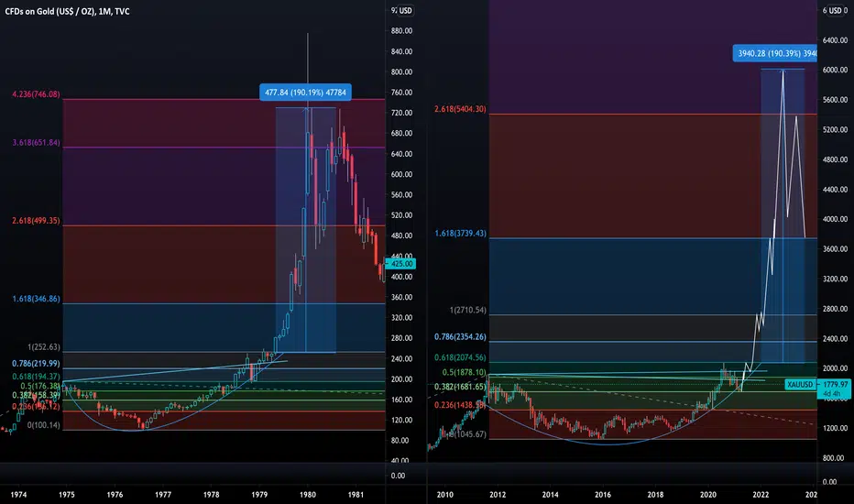Image resolution: width=854 pixels, height=504 pixels.
Task: Click year 2012 on the time axis
Action: pos(498,495)
